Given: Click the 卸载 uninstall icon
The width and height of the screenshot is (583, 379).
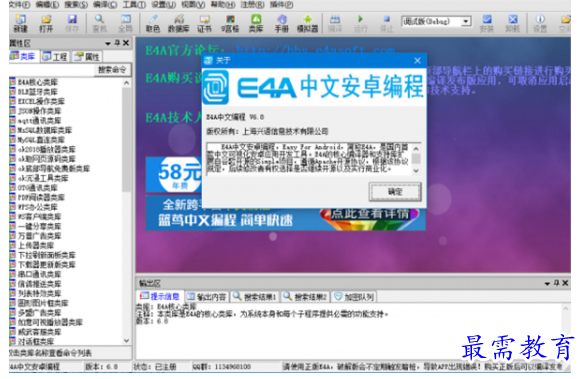Looking at the screenshot, I should click(513, 23).
